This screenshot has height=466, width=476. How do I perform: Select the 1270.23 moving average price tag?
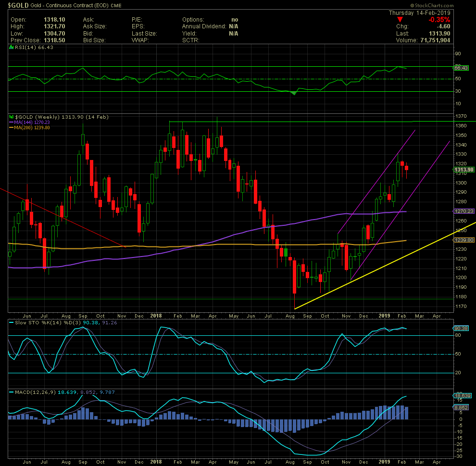463,211
